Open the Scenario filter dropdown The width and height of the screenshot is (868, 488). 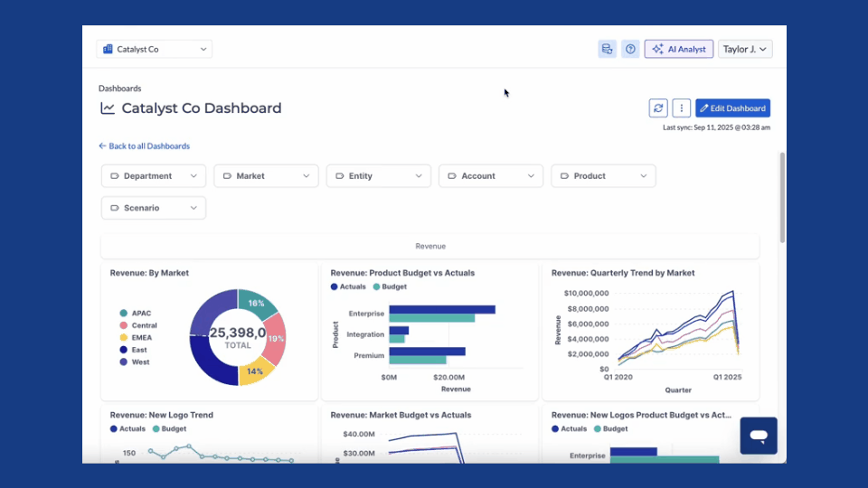click(x=154, y=208)
